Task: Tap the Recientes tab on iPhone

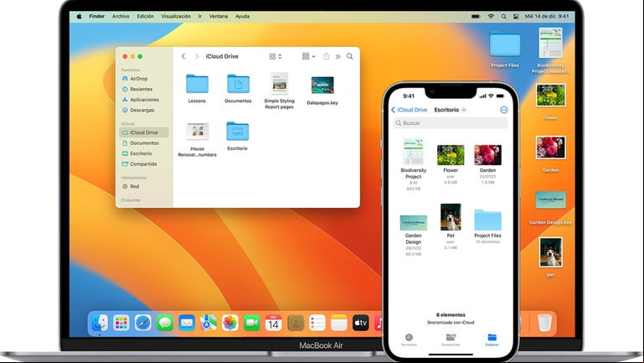Action: 409,340
